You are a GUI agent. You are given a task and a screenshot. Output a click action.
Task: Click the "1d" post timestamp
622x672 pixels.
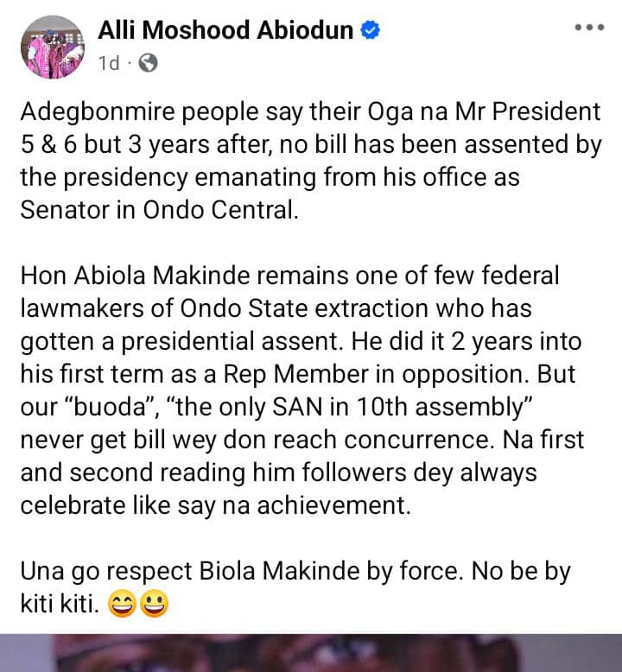tap(109, 63)
